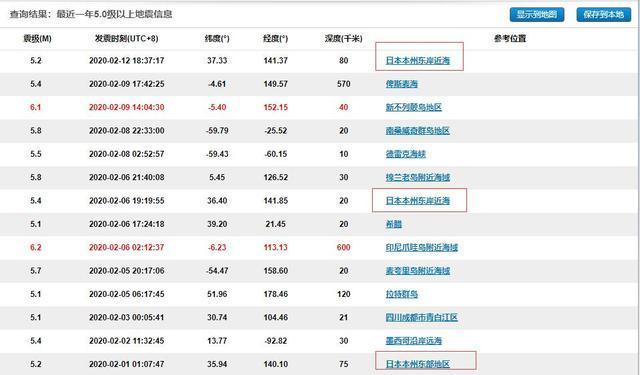This screenshot has width=640, height=375.
Task: Click the longitude value 141.37
Action: [276, 61]
